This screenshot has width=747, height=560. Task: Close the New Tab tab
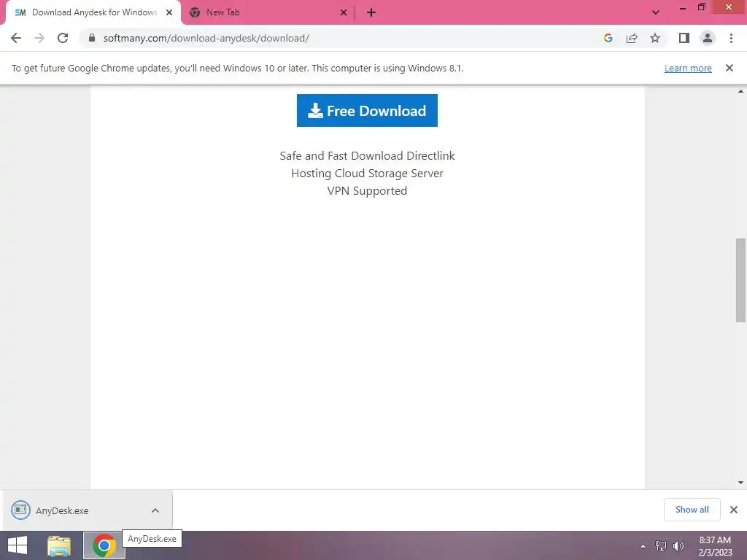coord(344,12)
